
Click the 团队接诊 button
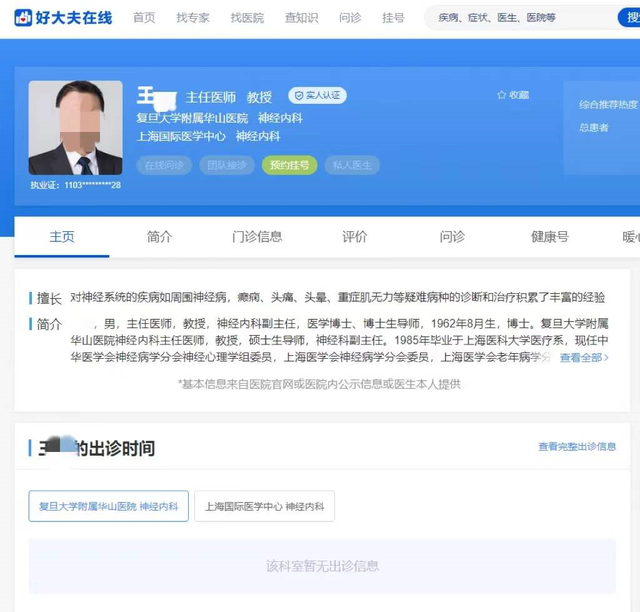click(x=227, y=165)
